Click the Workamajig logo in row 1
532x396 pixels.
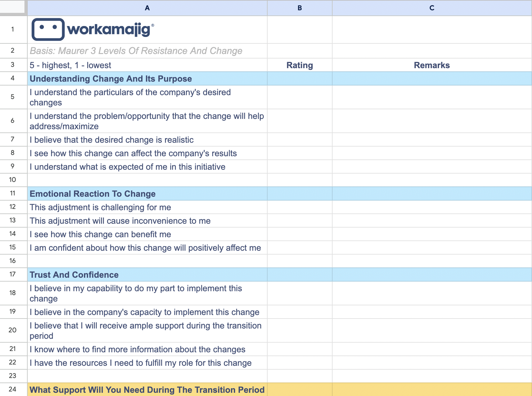[x=93, y=29]
